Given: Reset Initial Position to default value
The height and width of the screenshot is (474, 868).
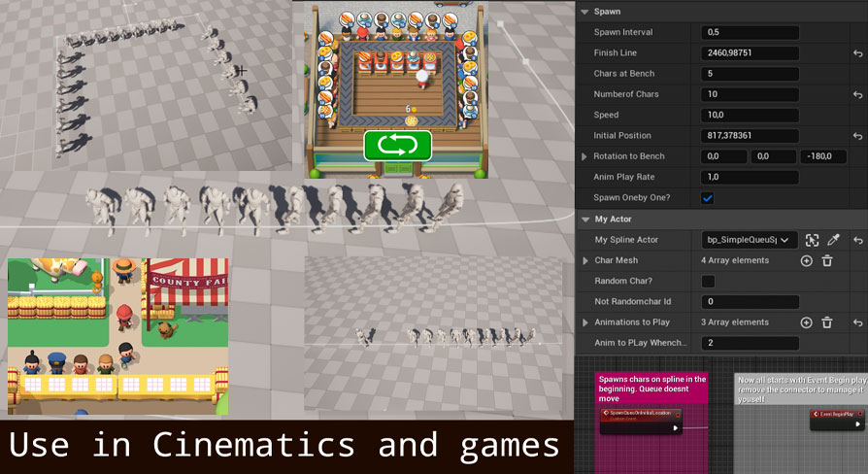Looking at the screenshot, I should click(x=857, y=136).
